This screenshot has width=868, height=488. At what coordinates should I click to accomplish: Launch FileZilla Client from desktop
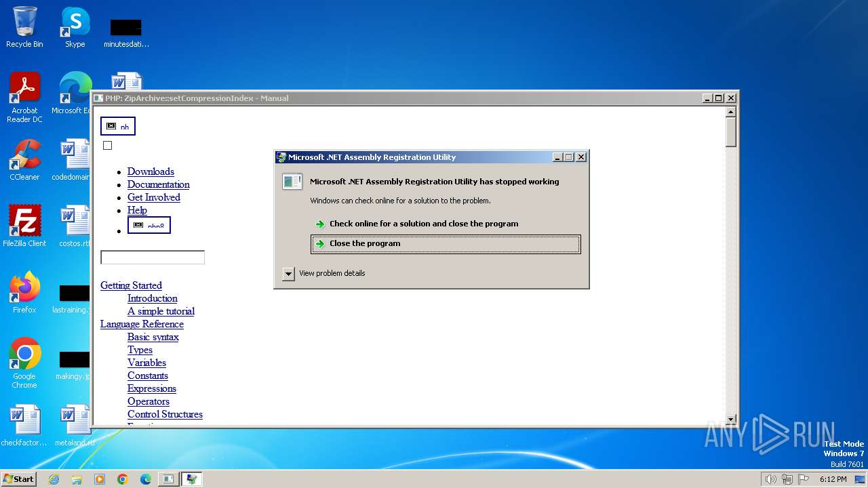(24, 226)
